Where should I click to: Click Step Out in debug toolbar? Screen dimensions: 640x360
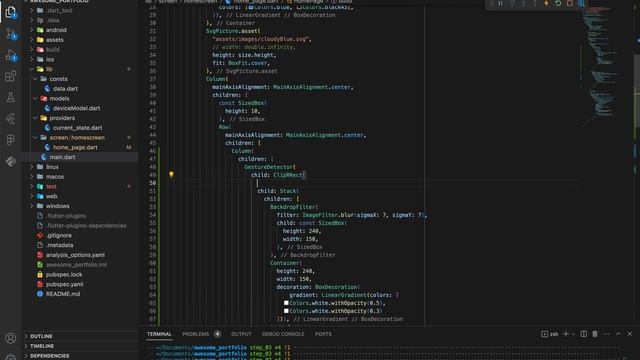(535, 3)
